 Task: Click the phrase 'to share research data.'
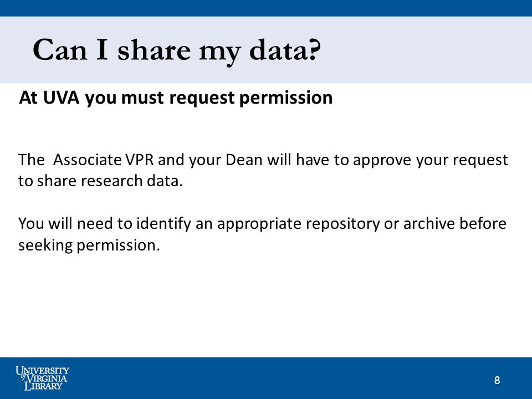100,181
